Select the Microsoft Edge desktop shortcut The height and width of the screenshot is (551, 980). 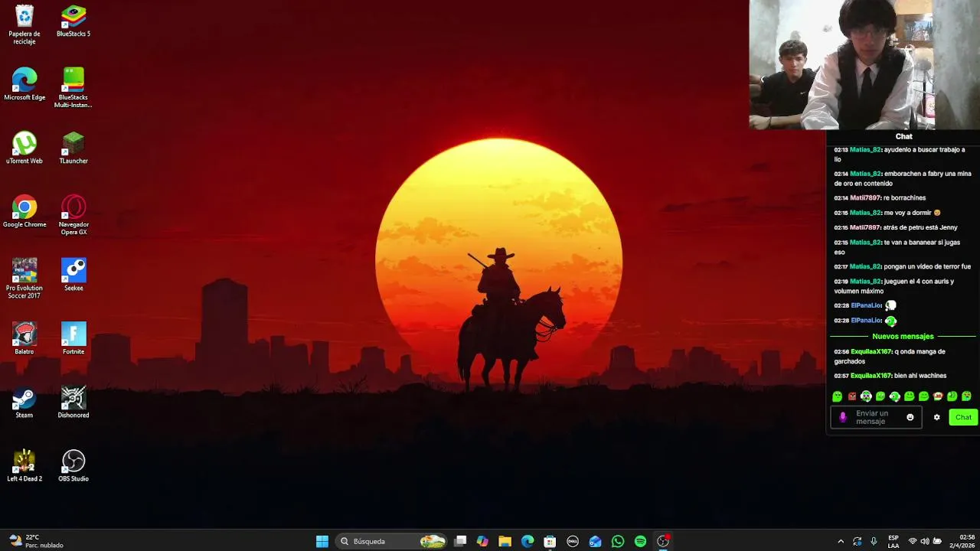(24, 84)
